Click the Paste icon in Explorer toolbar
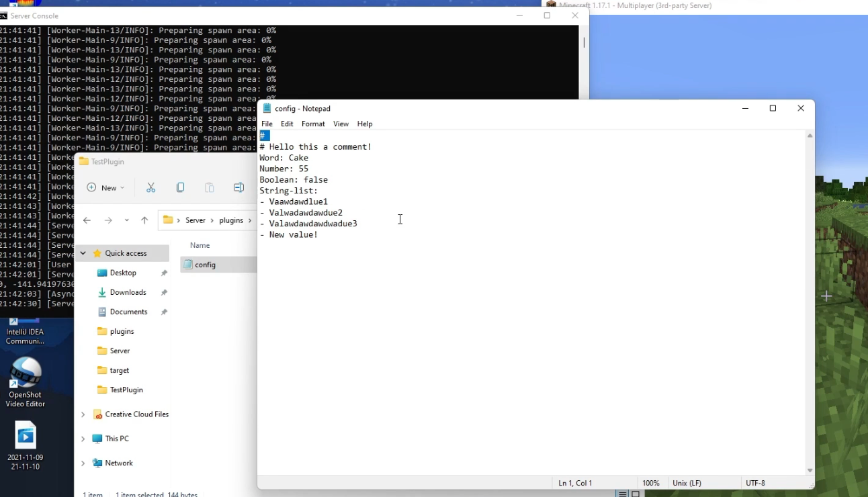 point(210,188)
